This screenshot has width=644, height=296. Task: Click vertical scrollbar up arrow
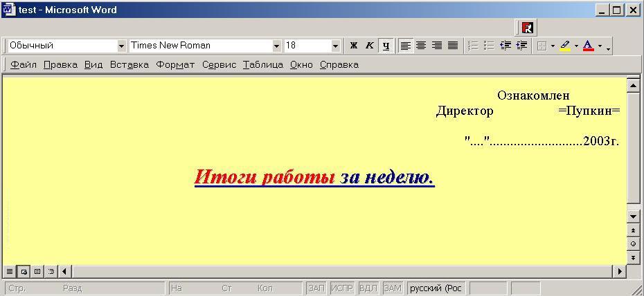pos(633,86)
